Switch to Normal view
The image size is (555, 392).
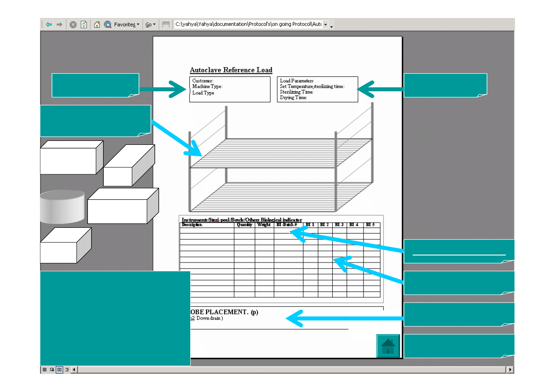pos(44,370)
